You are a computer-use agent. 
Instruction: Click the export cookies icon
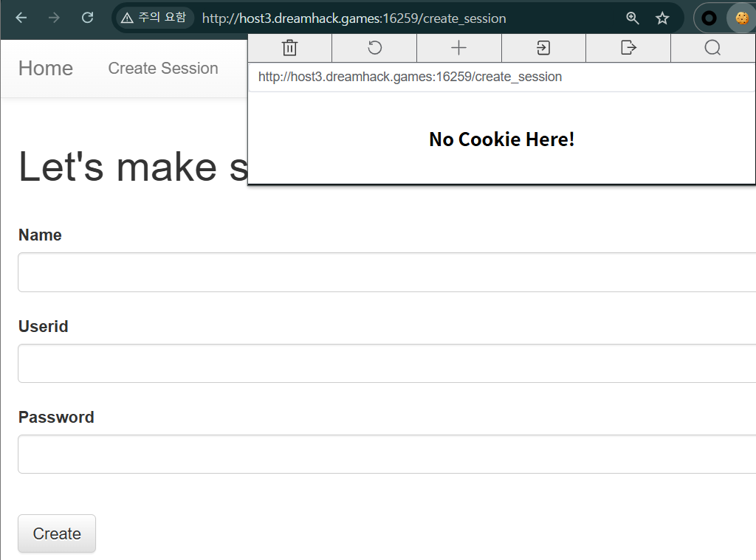click(628, 48)
